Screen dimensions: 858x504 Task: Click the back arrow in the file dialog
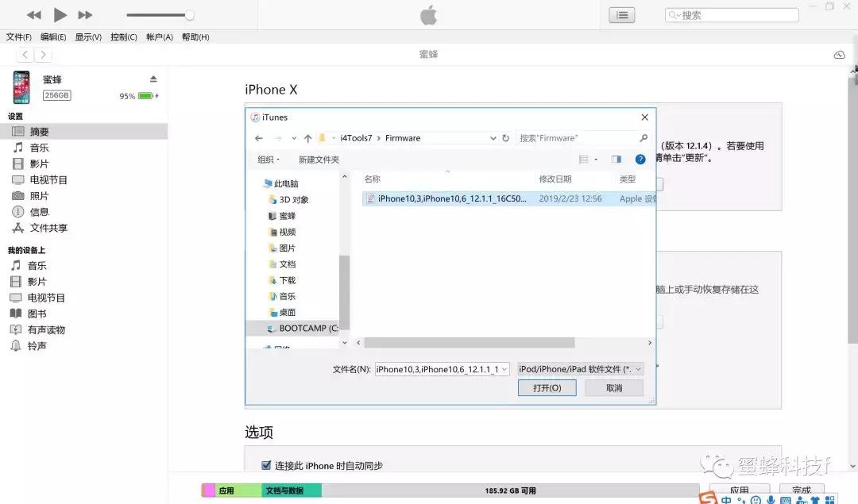pyautogui.click(x=258, y=137)
